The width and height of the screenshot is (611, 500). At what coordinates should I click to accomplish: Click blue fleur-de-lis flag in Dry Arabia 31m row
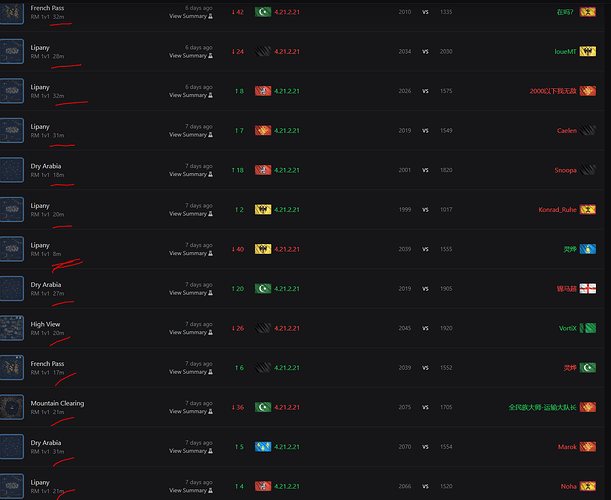point(263,447)
